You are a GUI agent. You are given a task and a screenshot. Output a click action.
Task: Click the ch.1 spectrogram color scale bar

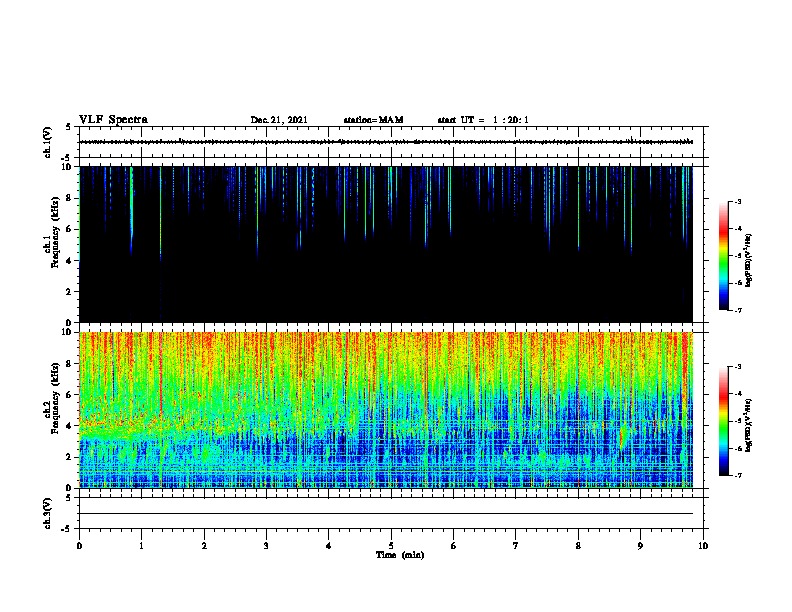click(723, 256)
